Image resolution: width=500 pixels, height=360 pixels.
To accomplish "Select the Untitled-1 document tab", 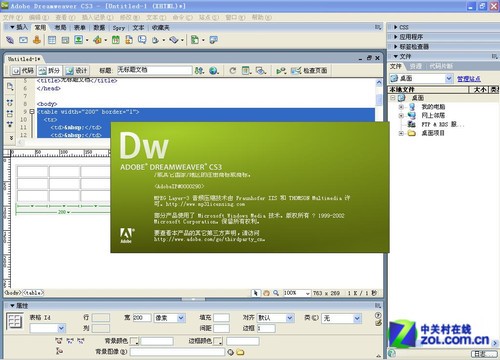I will pos(24,59).
